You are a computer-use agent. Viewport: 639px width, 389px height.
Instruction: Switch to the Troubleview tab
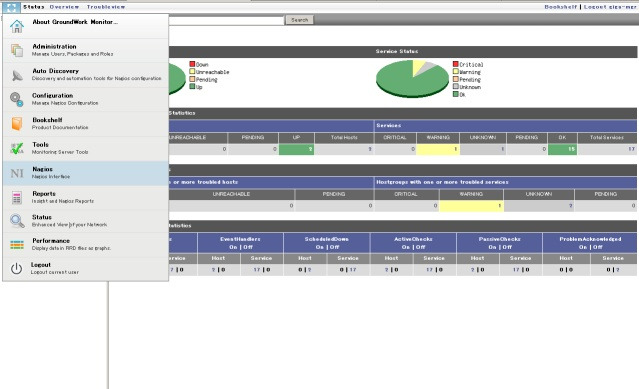pyautogui.click(x=106, y=7)
